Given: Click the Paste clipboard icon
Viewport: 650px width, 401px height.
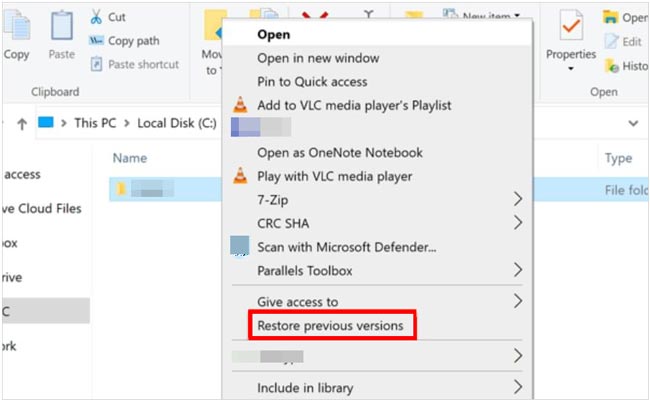Looking at the screenshot, I should tap(62, 26).
